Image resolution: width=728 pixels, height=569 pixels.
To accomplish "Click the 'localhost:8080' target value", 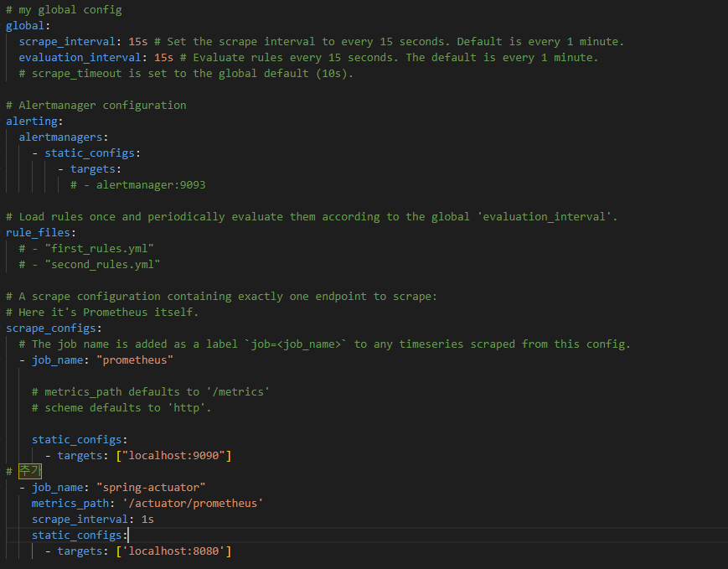I will point(173,551).
